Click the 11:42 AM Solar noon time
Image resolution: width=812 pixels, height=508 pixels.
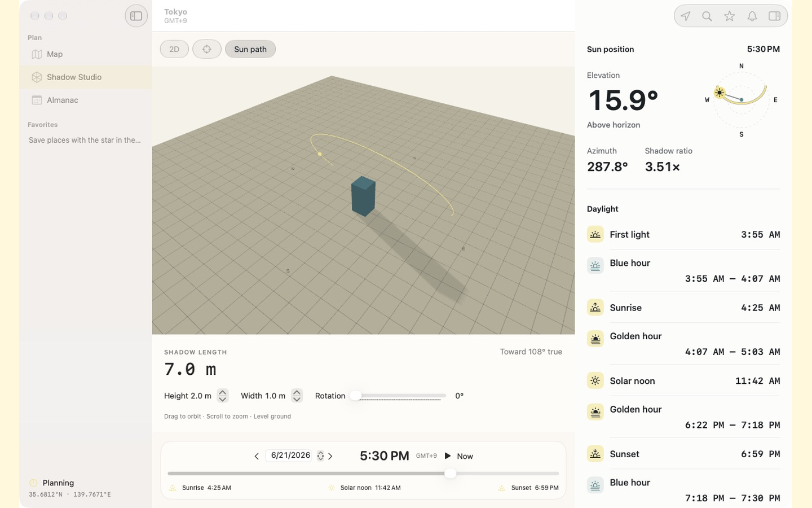click(758, 381)
